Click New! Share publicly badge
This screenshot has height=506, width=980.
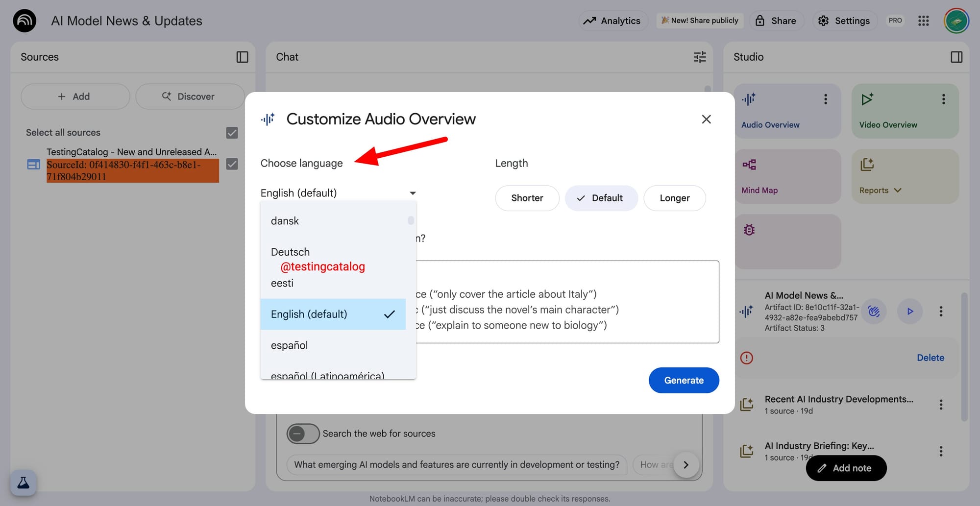point(700,21)
